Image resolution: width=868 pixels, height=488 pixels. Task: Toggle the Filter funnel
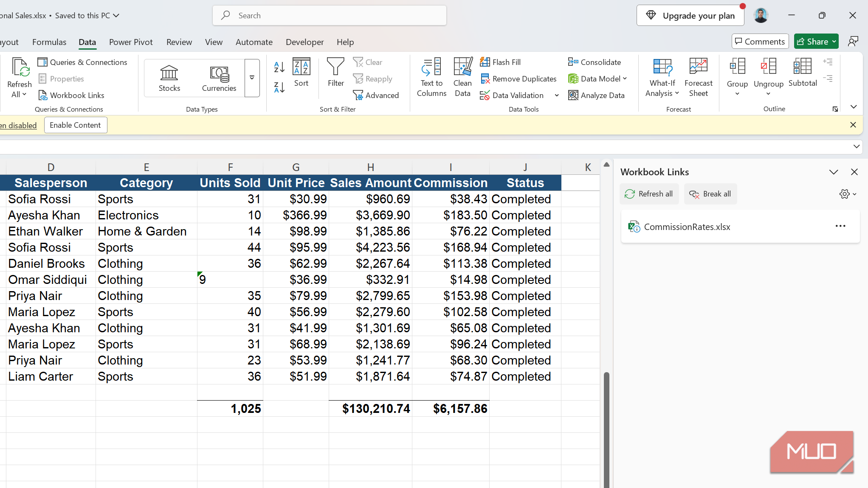[x=335, y=73]
